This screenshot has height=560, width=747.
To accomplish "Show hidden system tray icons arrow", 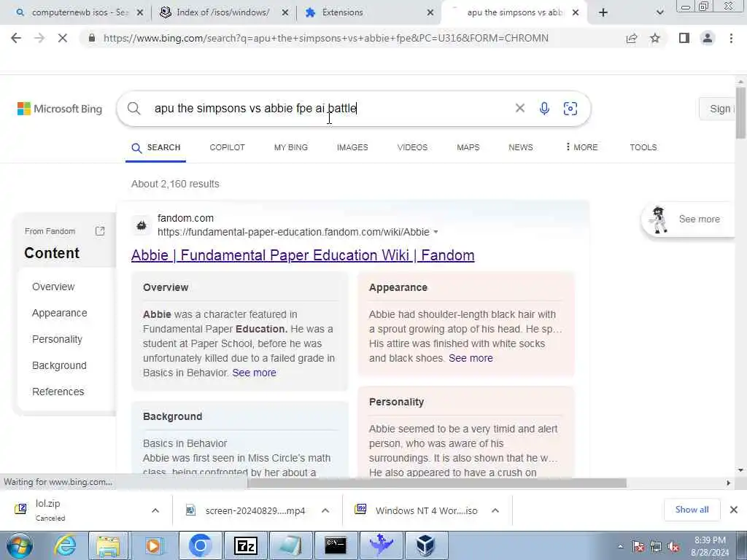I will [620, 547].
